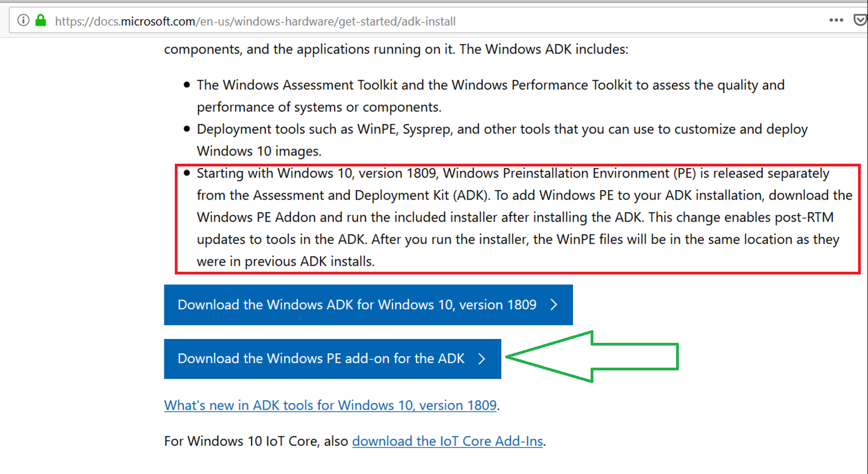
Task: Click the 'Windows PE Addon' phrase in highlighted paragraph
Action: point(256,217)
